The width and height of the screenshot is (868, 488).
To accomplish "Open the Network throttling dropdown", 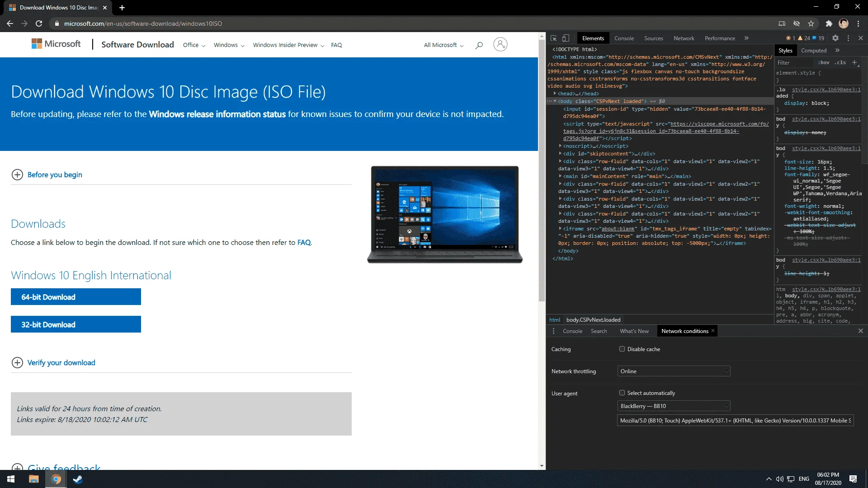I will coord(674,371).
